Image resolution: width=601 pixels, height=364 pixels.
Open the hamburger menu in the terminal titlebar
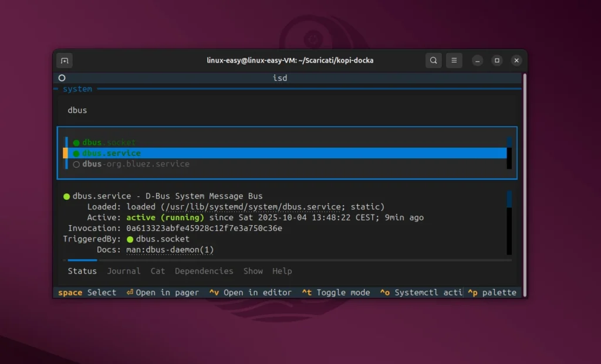[x=454, y=60]
